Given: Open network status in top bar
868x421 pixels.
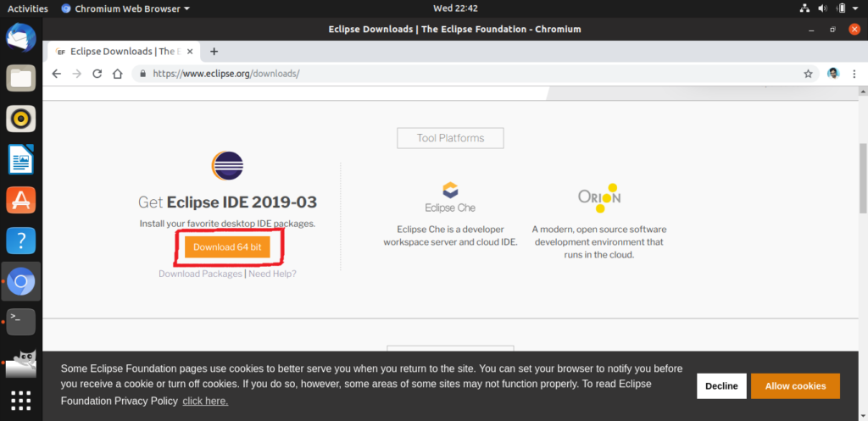Looking at the screenshot, I should click(805, 8).
